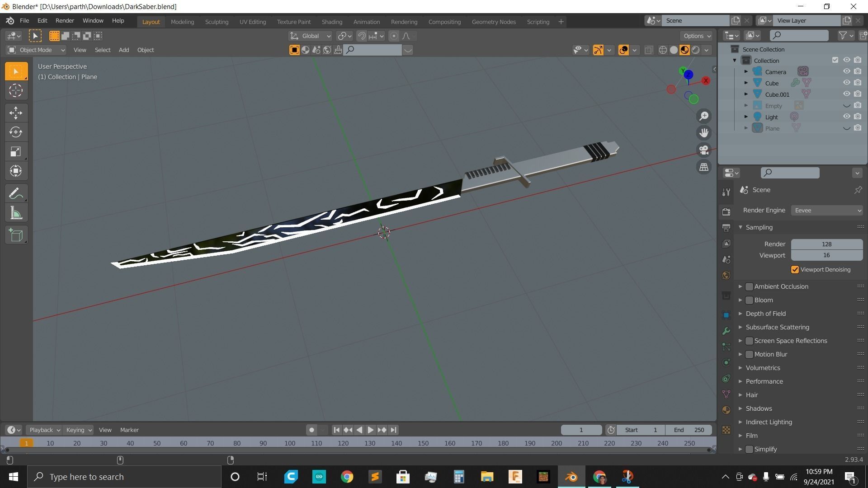Select the Measure tool

(16, 213)
